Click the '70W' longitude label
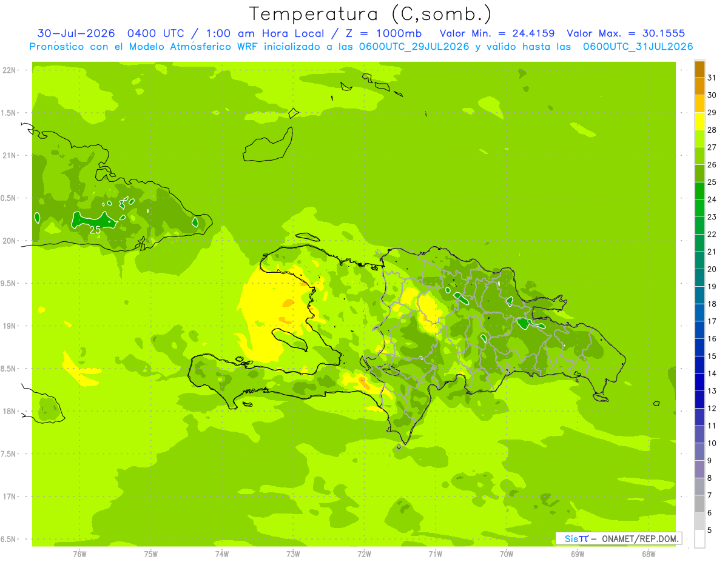728x562 pixels. (x=507, y=554)
